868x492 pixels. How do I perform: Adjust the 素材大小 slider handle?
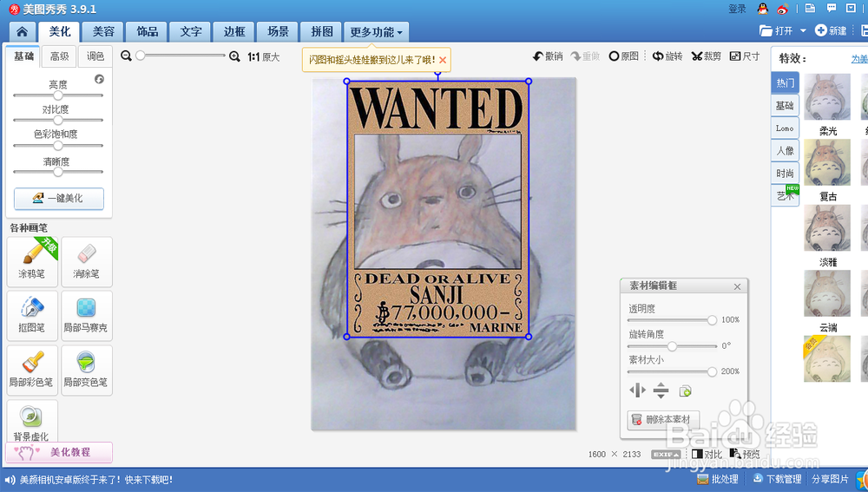tap(712, 371)
